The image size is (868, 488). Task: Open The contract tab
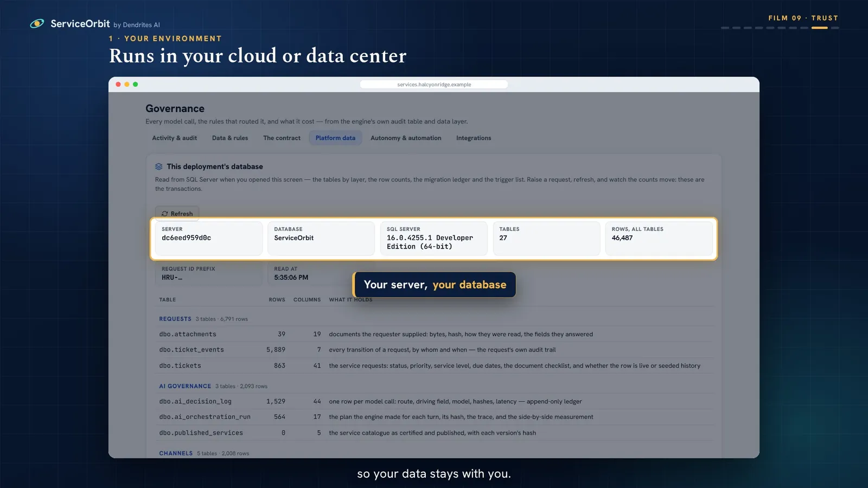(282, 138)
